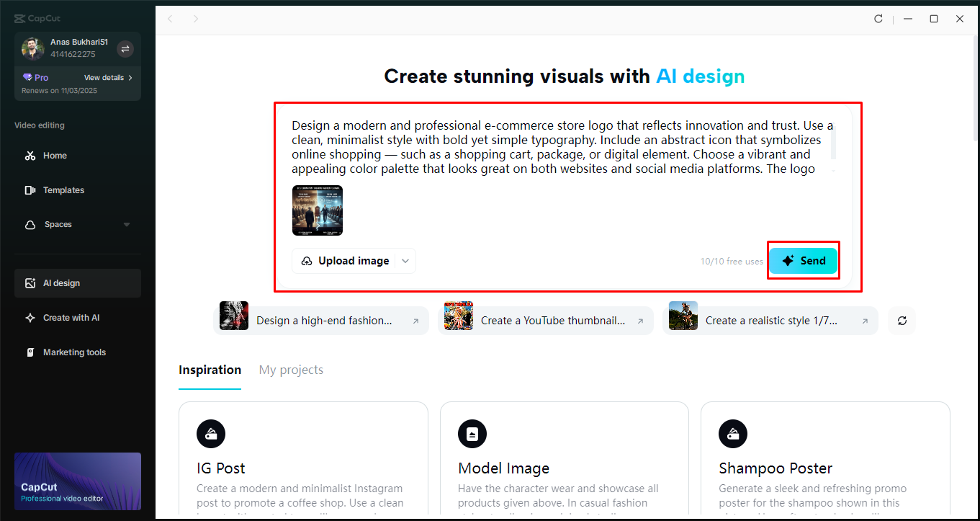Image resolution: width=980 pixels, height=521 pixels.
Task: Click the Create with AI icon
Action: [x=30, y=318]
